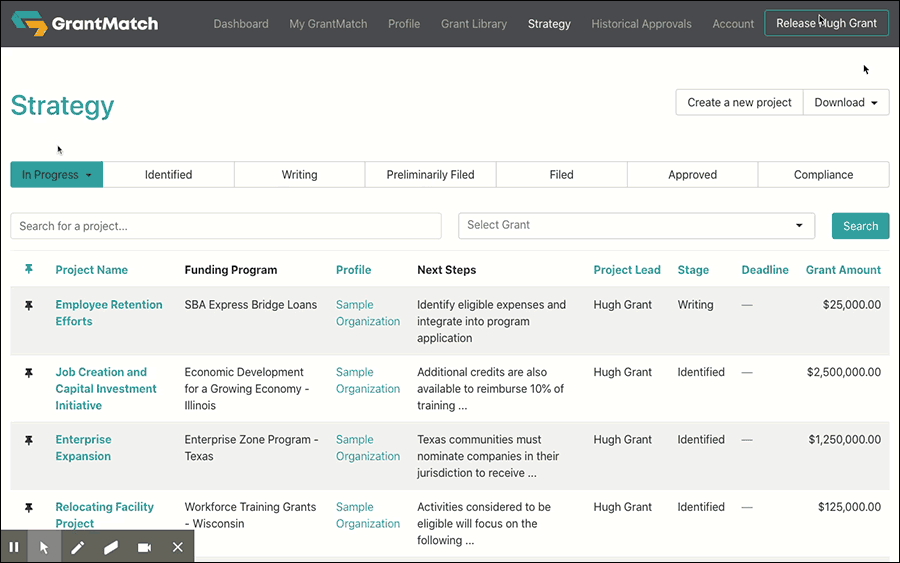Screen dimensions: 900x563
Task: Sort by Grant Amount column header
Action: click(x=843, y=270)
